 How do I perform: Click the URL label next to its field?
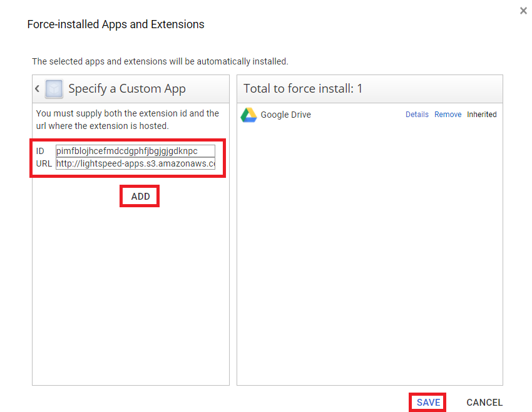(43, 163)
